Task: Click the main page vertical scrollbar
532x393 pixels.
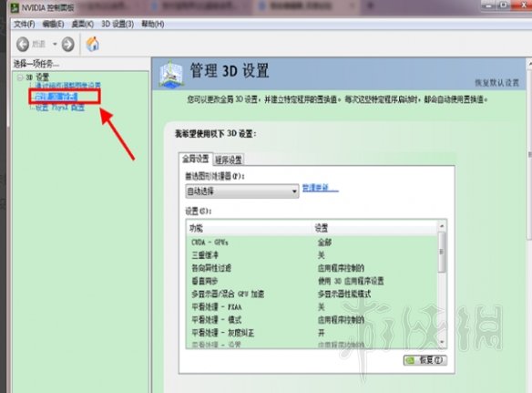Action: tap(529, 153)
